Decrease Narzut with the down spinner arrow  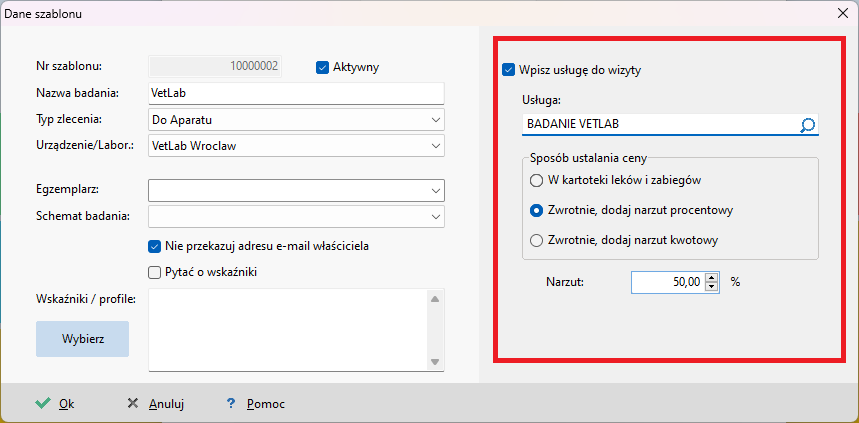point(712,288)
